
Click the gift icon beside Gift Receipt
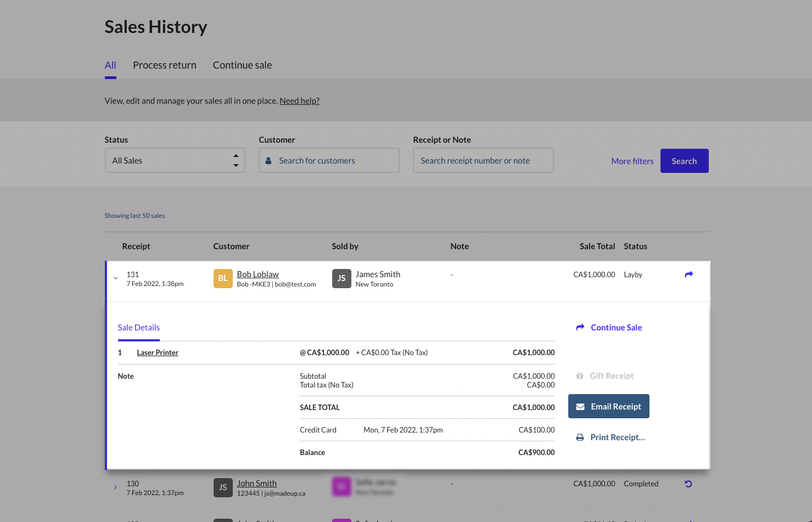point(580,376)
